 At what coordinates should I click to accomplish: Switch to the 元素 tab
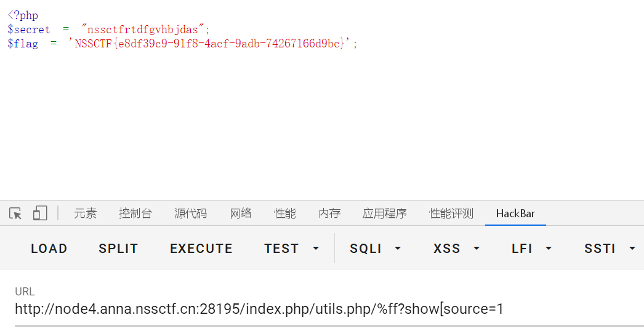(x=86, y=214)
